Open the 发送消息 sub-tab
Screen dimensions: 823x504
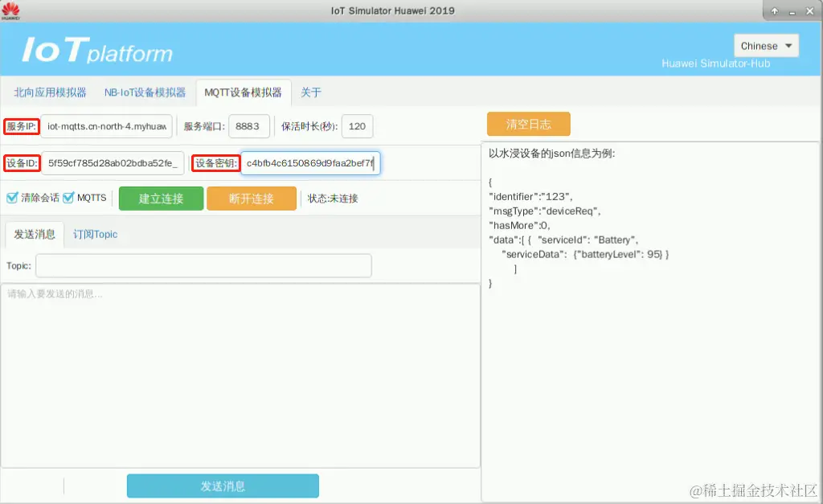point(35,234)
